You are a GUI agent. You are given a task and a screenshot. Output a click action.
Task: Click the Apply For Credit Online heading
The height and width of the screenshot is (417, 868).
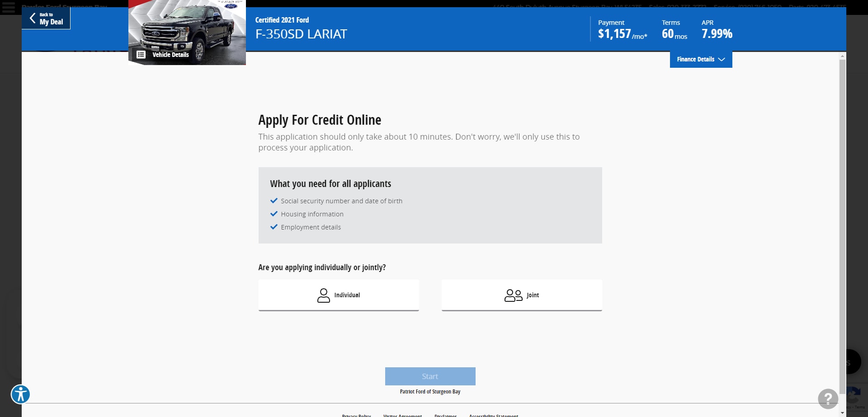click(320, 120)
